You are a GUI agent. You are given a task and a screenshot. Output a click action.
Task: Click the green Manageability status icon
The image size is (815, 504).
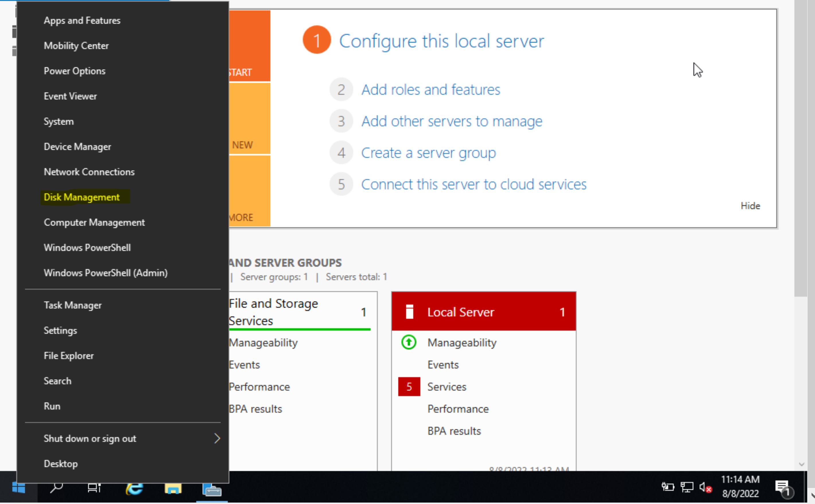point(409,342)
